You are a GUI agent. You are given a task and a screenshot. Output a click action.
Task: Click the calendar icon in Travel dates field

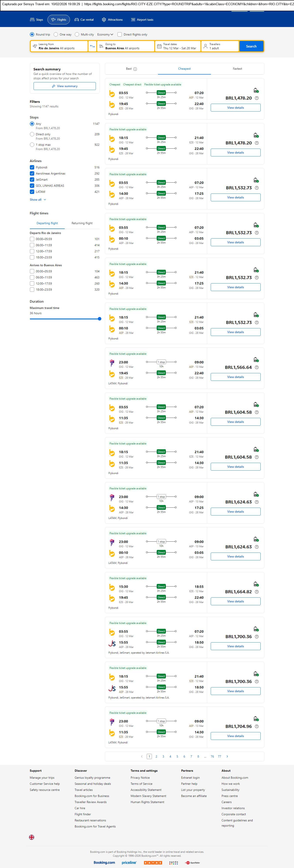coord(159,46)
